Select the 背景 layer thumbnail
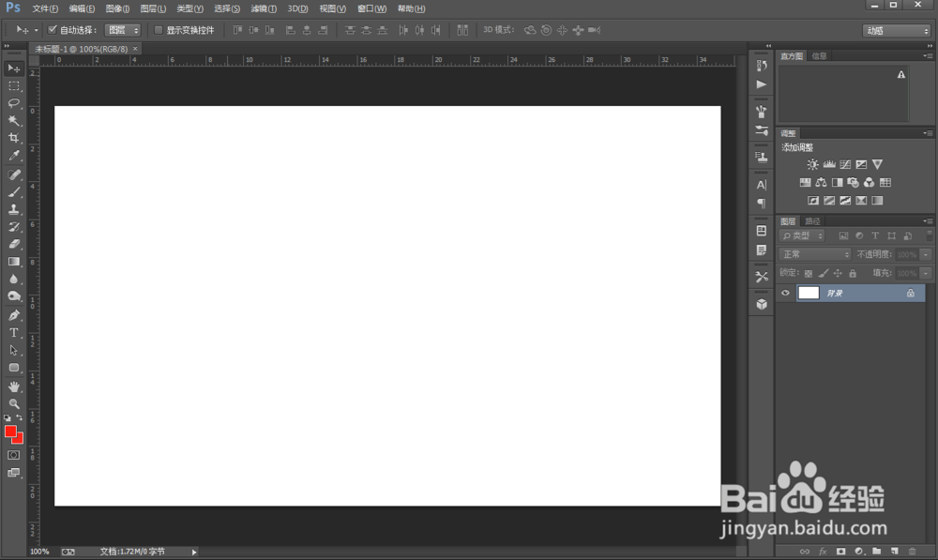 click(x=809, y=293)
